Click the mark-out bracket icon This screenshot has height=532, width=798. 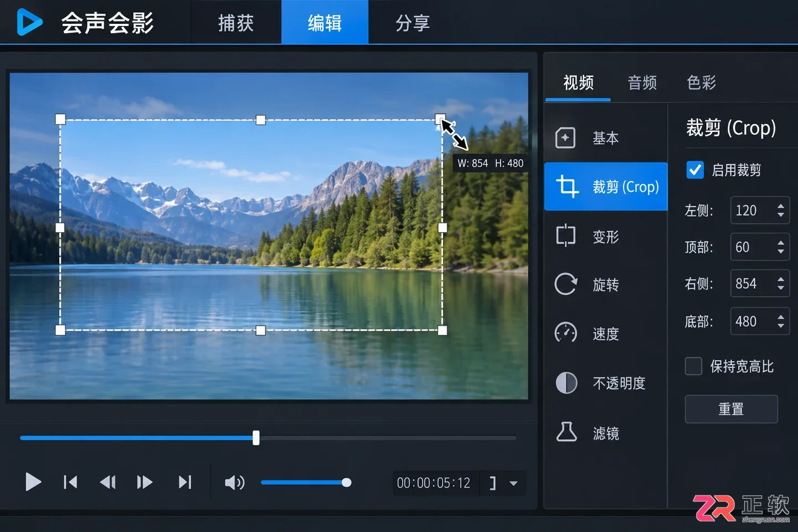tap(493, 483)
